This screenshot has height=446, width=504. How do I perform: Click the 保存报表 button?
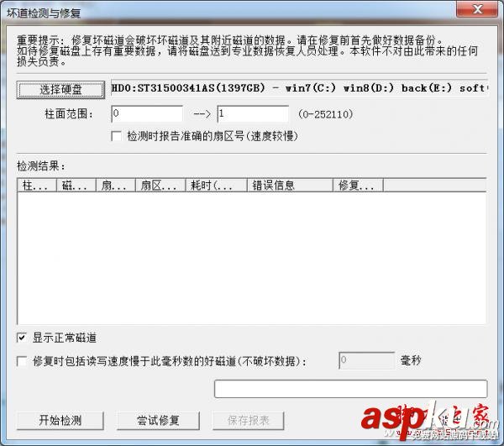pos(249,420)
